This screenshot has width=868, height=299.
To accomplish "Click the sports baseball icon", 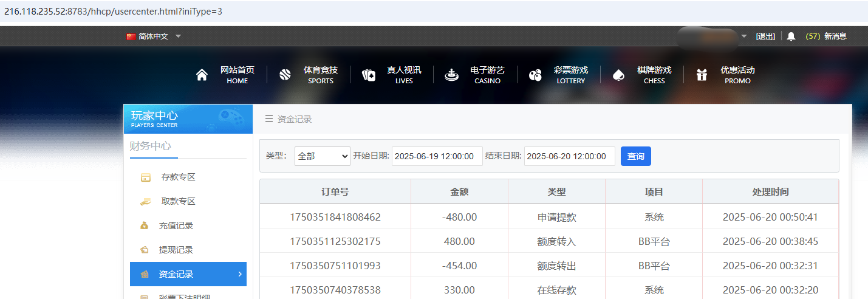I will (285, 75).
